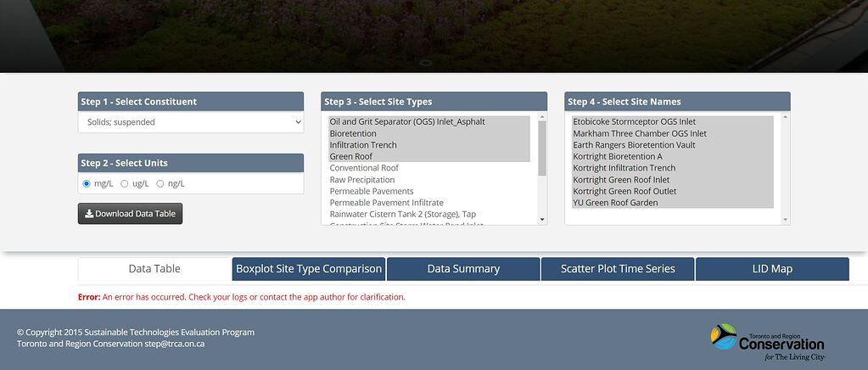Image resolution: width=868 pixels, height=370 pixels.
Task: Choose Raw Precipitation site type
Action: pyautogui.click(x=362, y=180)
